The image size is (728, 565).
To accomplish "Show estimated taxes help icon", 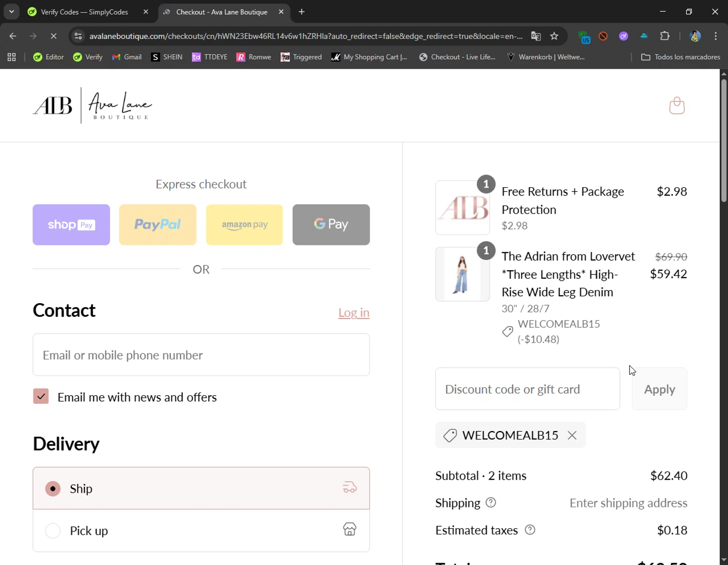I will point(530,530).
